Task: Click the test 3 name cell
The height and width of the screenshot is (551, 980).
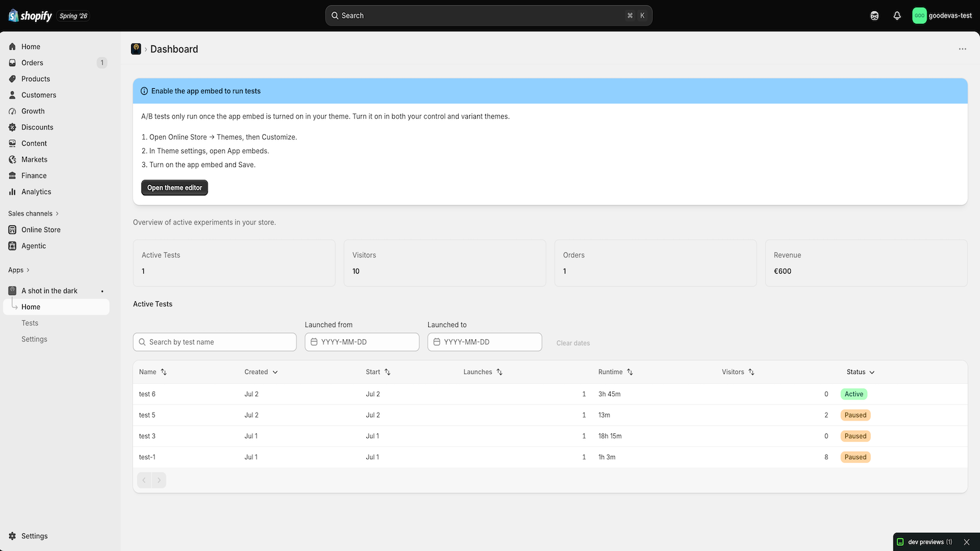Action: (x=147, y=437)
